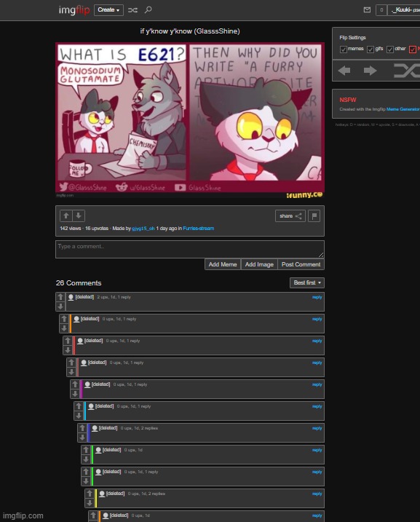Expand the Best first sort dropdown
The image size is (420, 522).
pyautogui.click(x=307, y=282)
